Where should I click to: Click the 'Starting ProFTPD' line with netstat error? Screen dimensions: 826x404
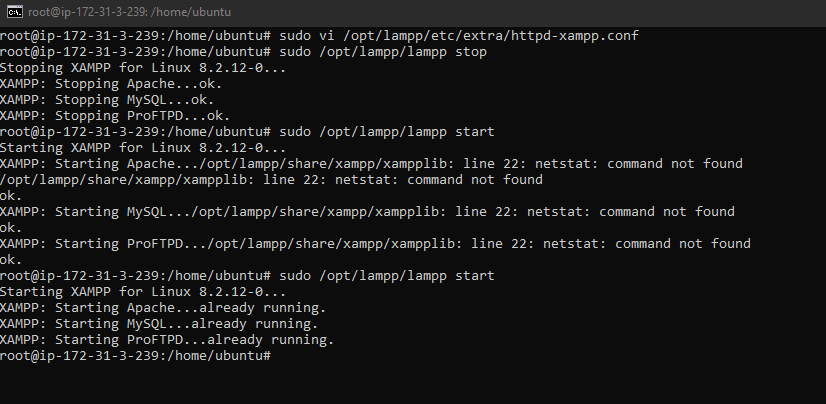pyautogui.click(x=375, y=243)
